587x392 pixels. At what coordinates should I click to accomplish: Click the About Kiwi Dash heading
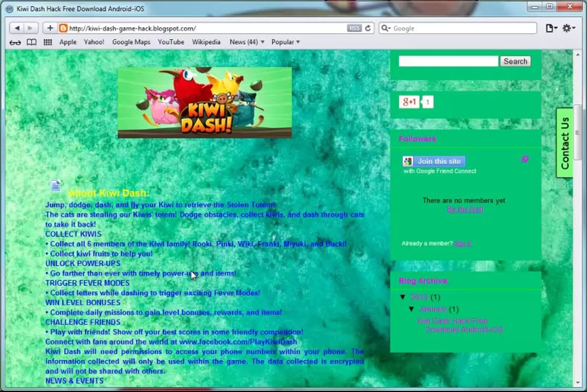(108, 193)
